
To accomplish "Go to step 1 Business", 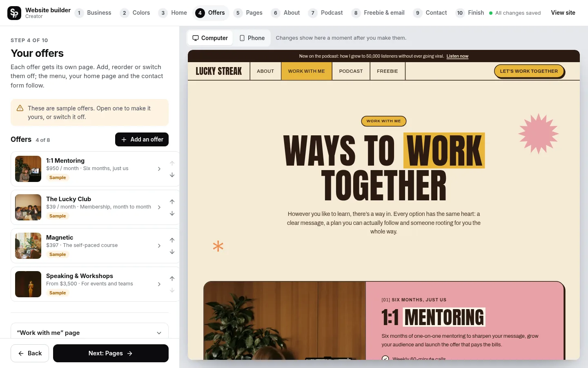I will tap(93, 13).
